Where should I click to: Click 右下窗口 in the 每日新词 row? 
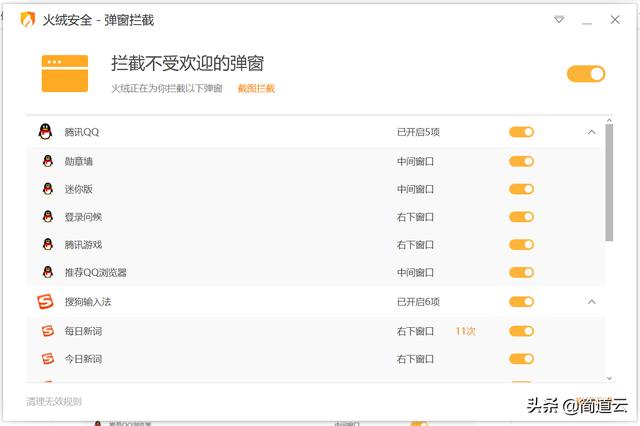[415, 331]
